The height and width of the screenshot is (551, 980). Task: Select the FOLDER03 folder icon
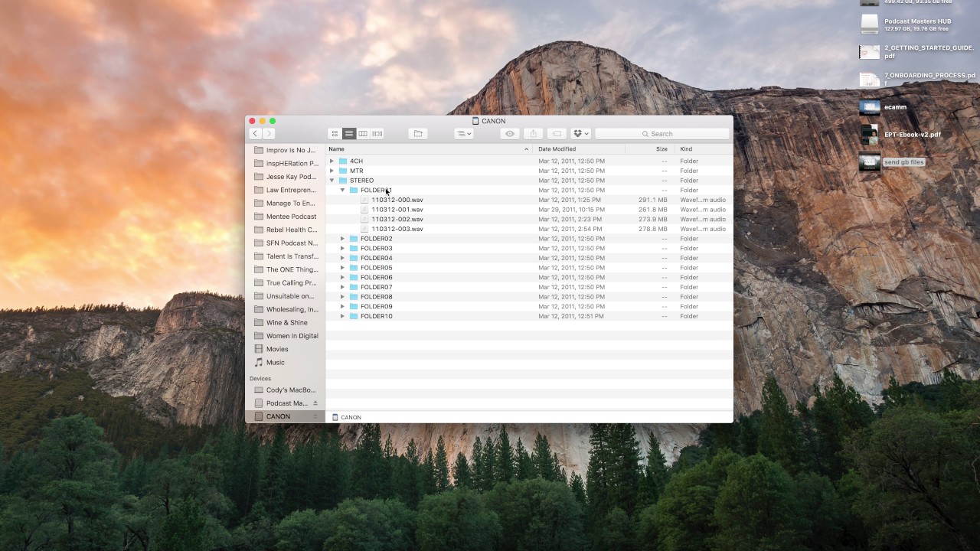pos(354,249)
